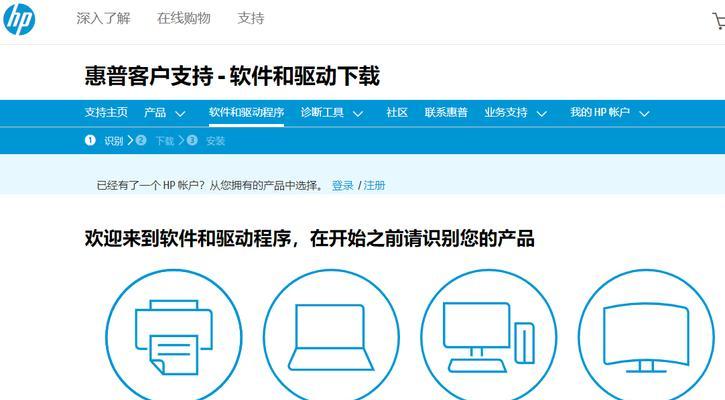Open 深入了解 top menu

pos(104,18)
